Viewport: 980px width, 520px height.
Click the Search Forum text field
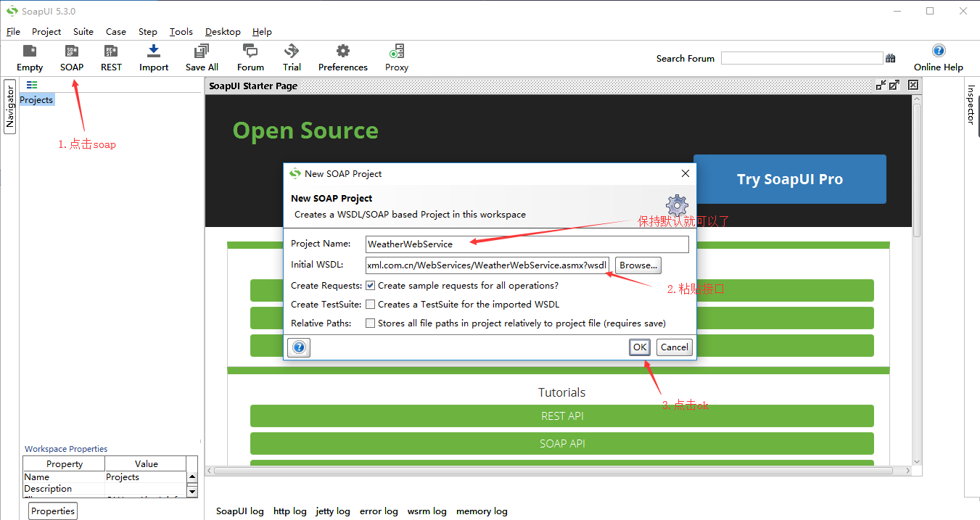(802, 59)
